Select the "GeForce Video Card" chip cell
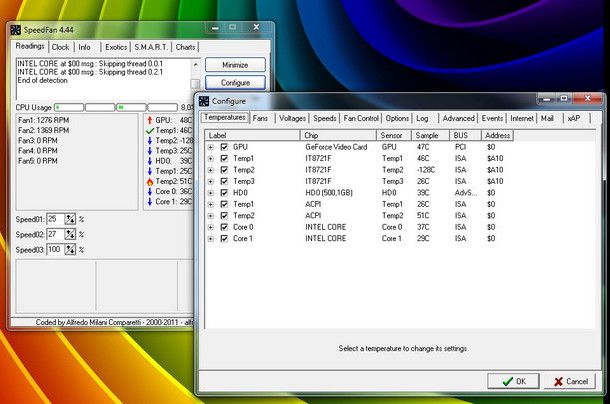This screenshot has width=610, height=404. tap(337, 147)
